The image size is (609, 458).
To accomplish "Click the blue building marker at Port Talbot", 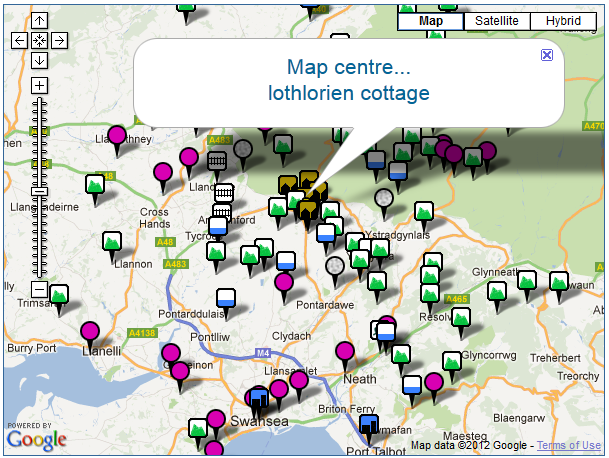I will coord(369,426).
